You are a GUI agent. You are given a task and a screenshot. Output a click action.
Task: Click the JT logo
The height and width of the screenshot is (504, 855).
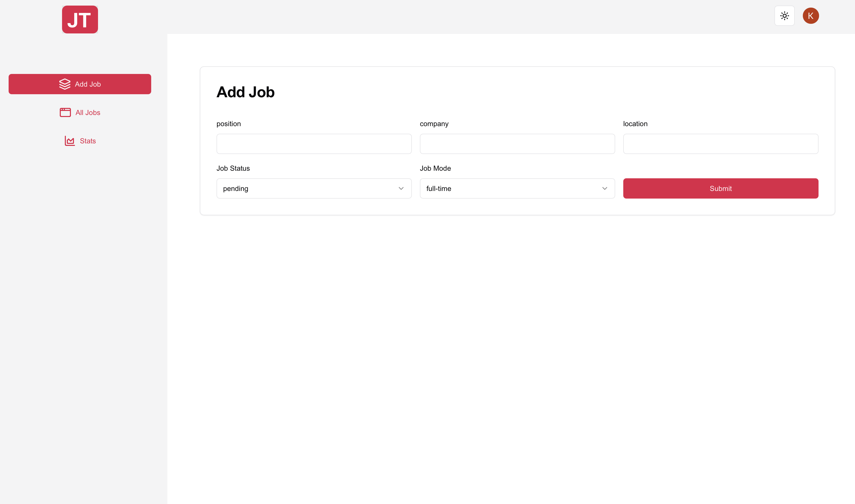(x=80, y=19)
